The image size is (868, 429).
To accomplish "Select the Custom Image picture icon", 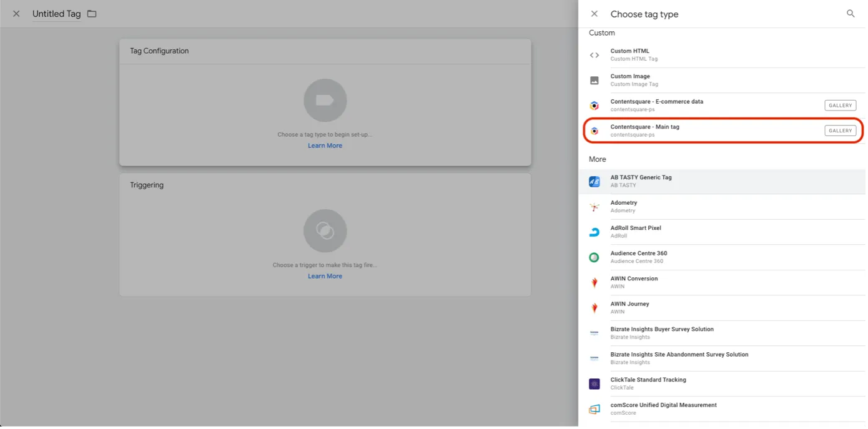I will click(x=594, y=81).
